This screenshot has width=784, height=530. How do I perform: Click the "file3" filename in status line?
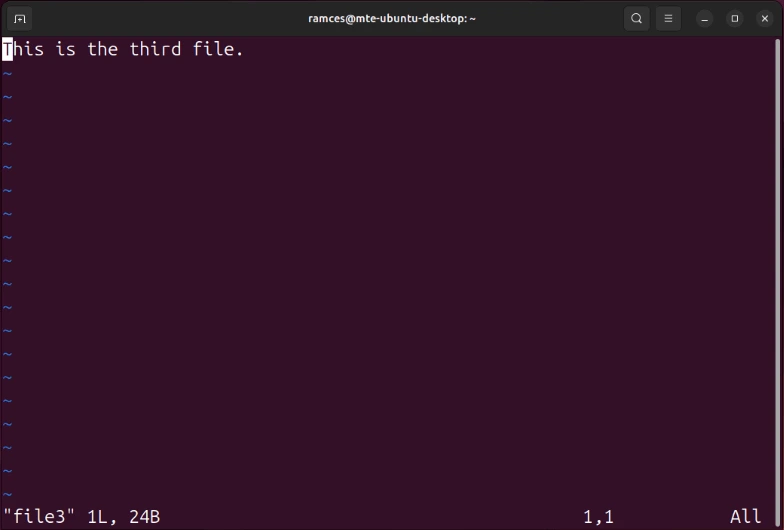(x=39, y=516)
